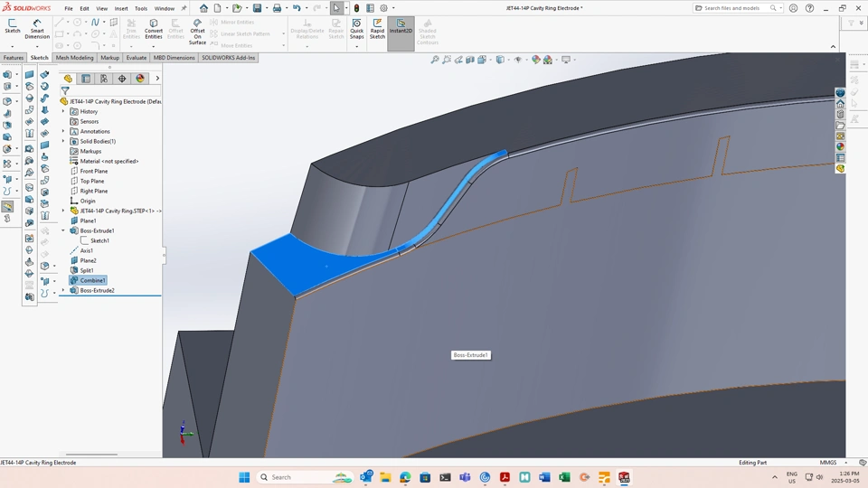Open the DisplayManager tab in the manager pane
The width and height of the screenshot is (868, 488).
tap(140, 79)
